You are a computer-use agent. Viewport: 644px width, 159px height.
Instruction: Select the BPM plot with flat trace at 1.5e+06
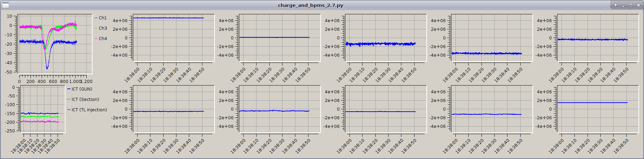point(597,109)
